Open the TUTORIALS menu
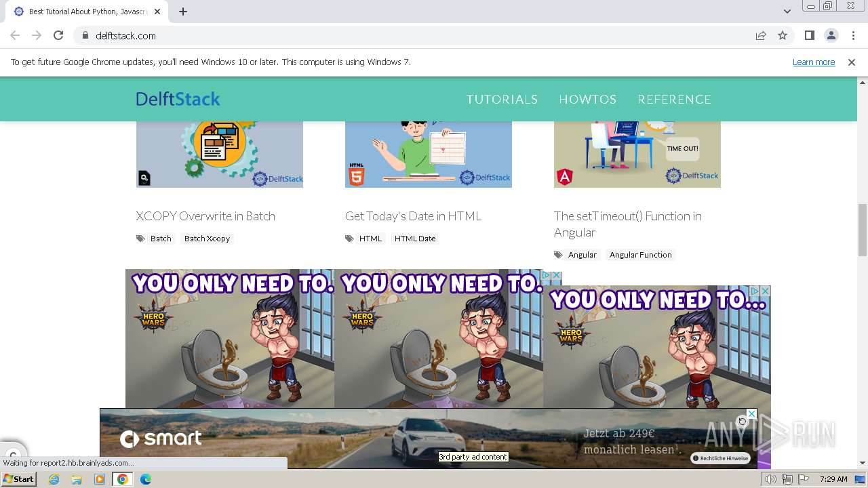 click(502, 99)
